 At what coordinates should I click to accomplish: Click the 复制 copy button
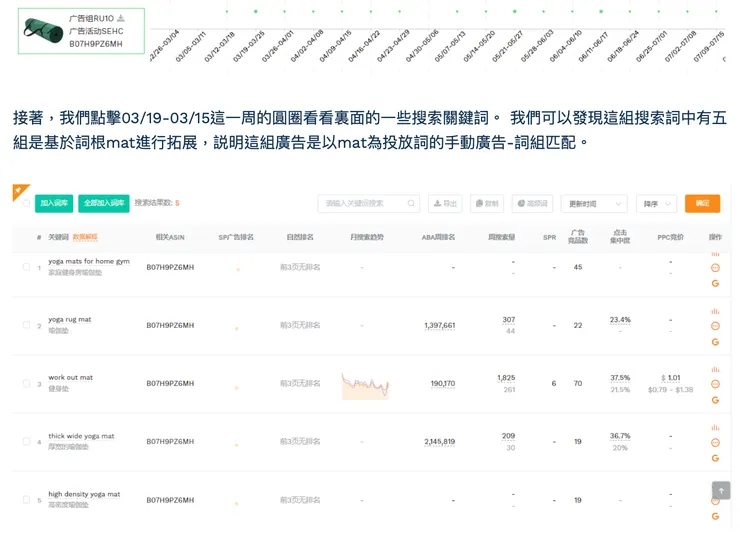click(x=487, y=203)
